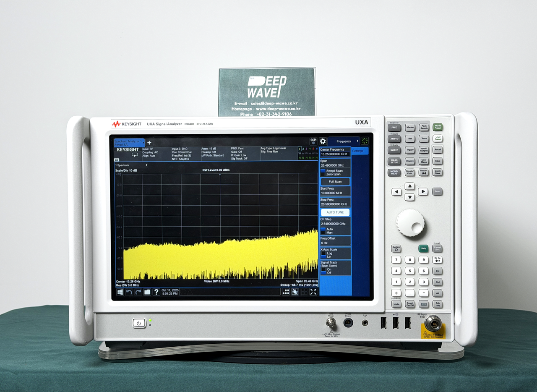Hit the Restart hardkey
Screen dimensions: 537x392
click(424, 172)
